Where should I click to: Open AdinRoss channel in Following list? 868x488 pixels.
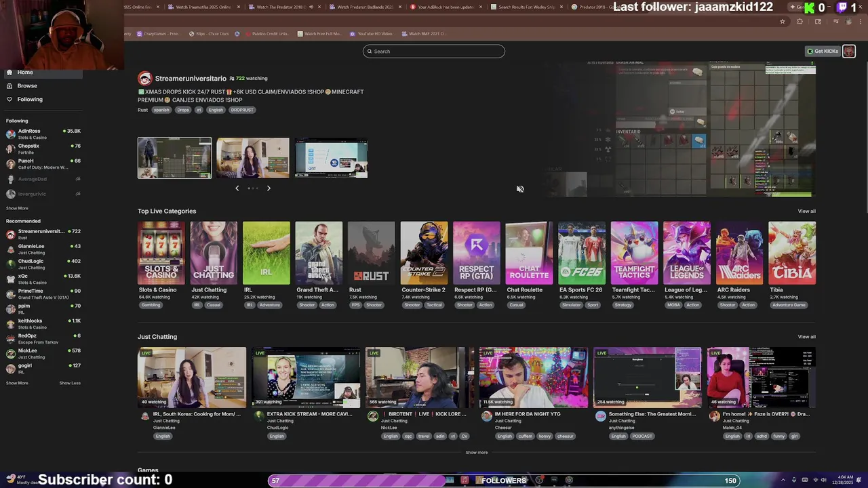click(x=43, y=134)
